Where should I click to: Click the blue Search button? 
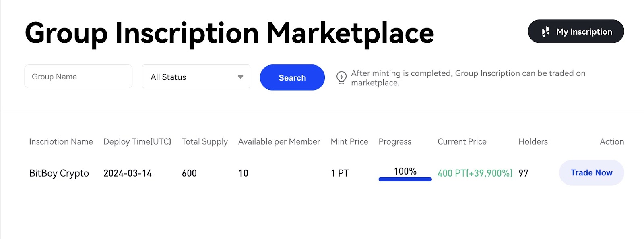[292, 77]
